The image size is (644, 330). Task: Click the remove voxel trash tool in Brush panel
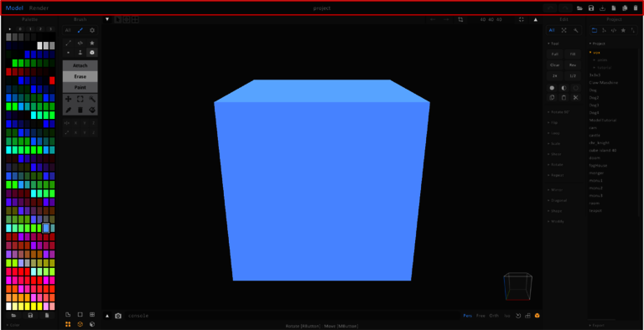(80, 110)
